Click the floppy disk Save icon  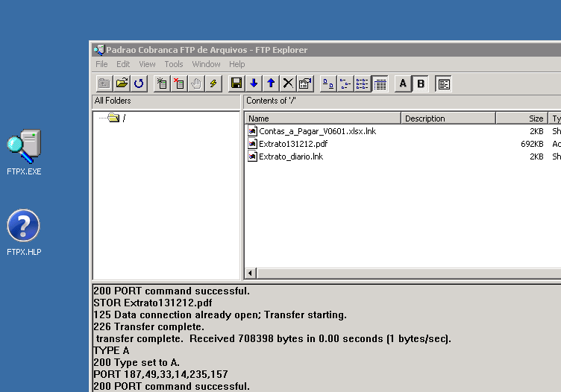[x=236, y=83]
